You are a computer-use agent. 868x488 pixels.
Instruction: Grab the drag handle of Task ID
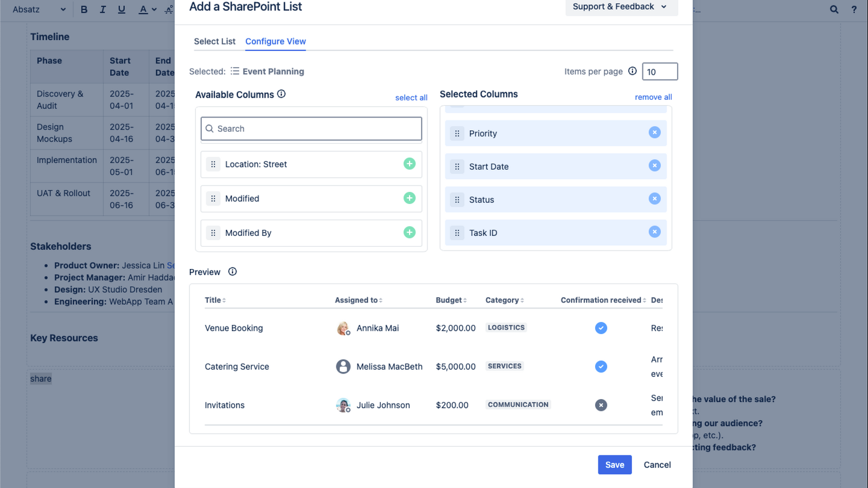pos(457,233)
